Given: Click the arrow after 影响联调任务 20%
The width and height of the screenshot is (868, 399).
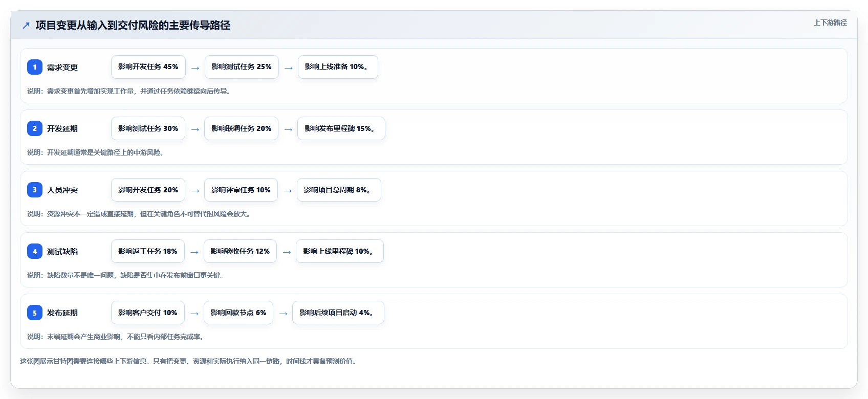Looking at the screenshot, I should (288, 129).
